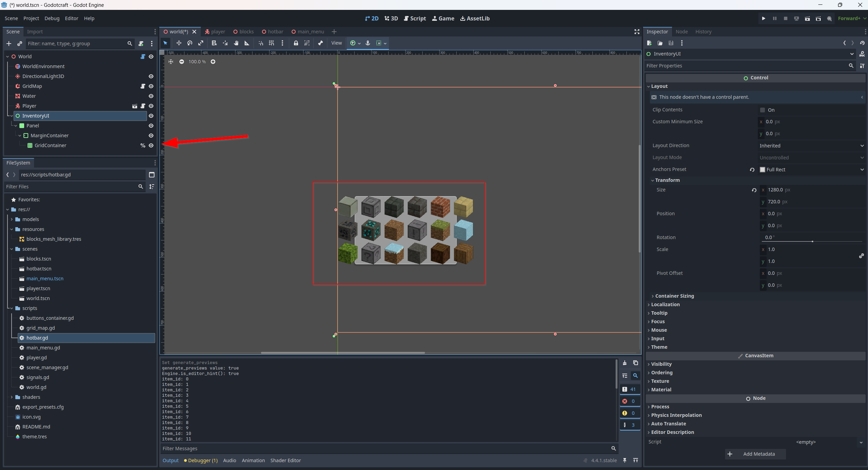Open the Debugger (1) bottom panel
Viewport: 868px width, 470px height.
(x=201, y=460)
